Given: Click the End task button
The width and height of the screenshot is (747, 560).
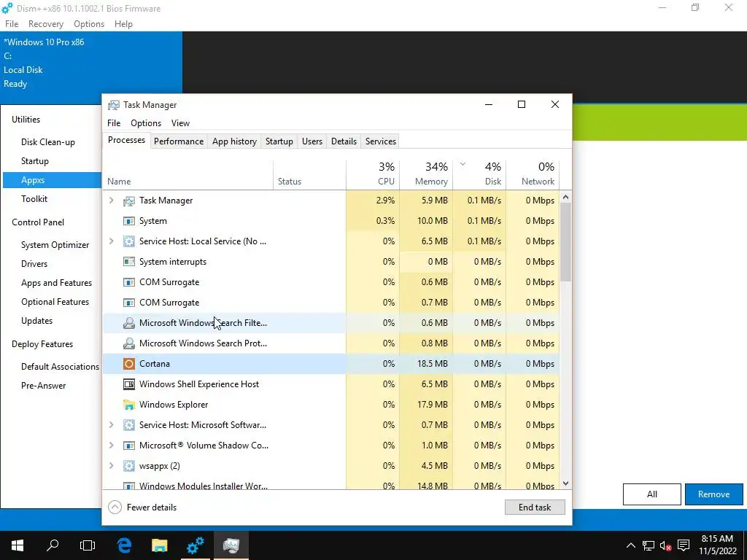Looking at the screenshot, I should [x=535, y=507].
